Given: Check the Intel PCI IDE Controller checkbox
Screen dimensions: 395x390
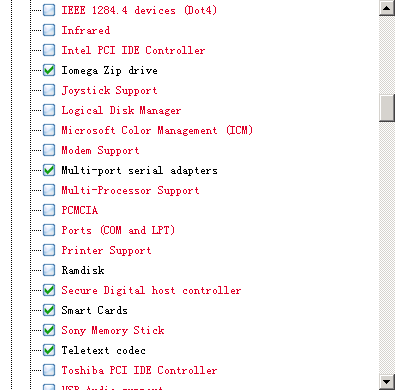Looking at the screenshot, I should [49, 50].
